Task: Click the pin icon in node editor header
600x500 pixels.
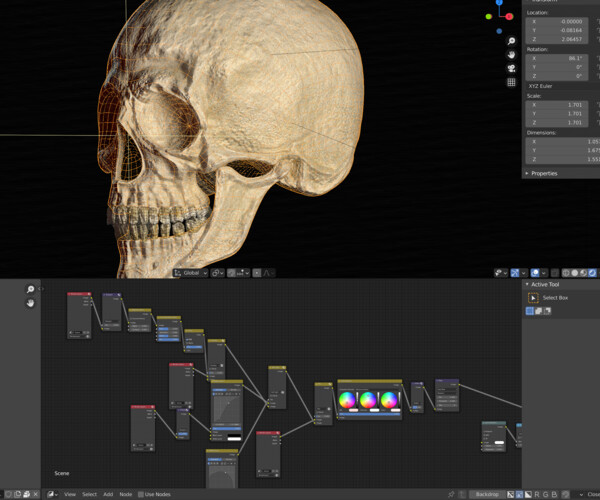Action: [451, 494]
